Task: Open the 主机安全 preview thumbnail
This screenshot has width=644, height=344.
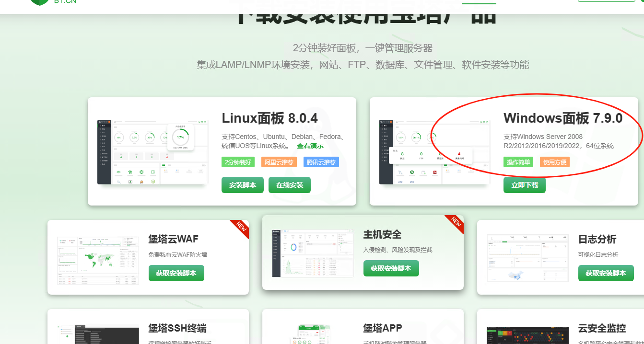Action: [x=313, y=253]
